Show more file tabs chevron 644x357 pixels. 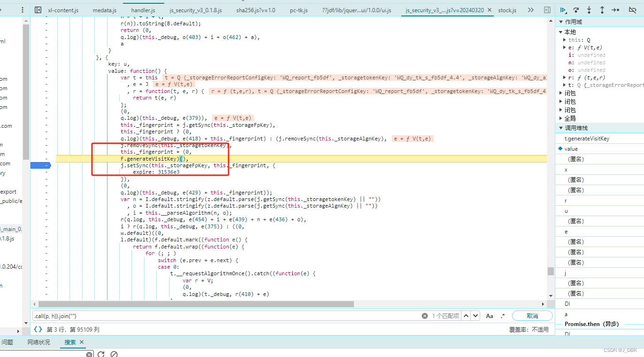(531, 10)
